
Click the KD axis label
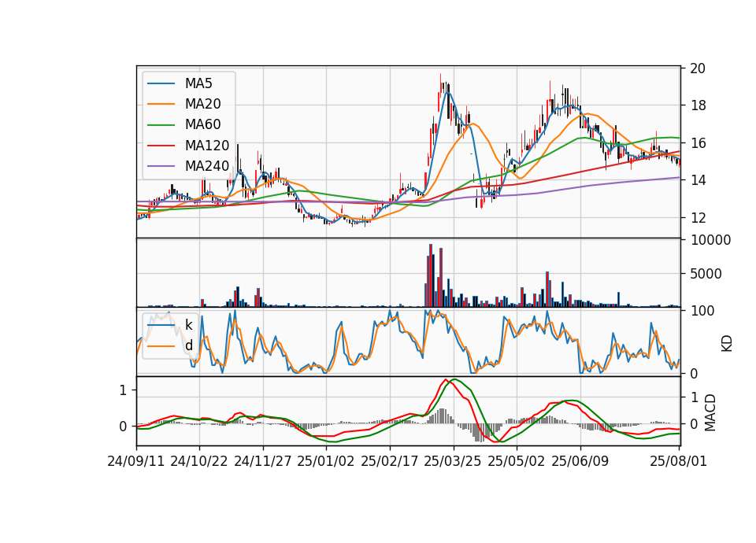(727, 344)
